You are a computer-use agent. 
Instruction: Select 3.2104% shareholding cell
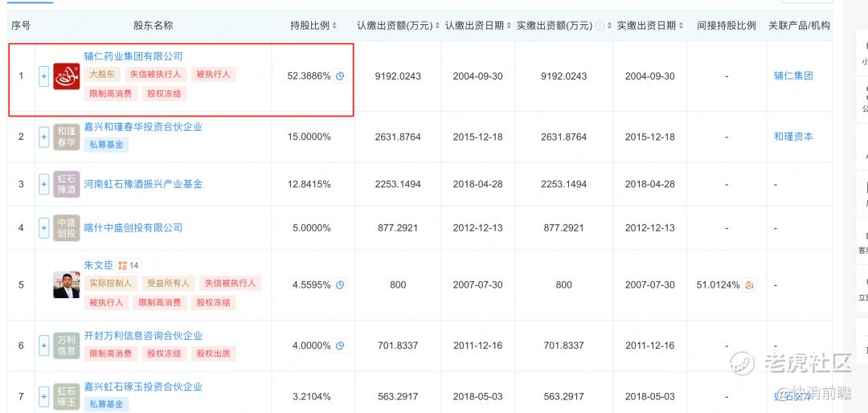tap(312, 396)
